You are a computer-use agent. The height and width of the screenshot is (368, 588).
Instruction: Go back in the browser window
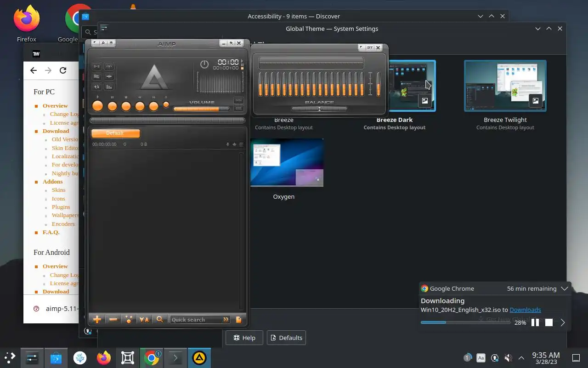(x=33, y=70)
